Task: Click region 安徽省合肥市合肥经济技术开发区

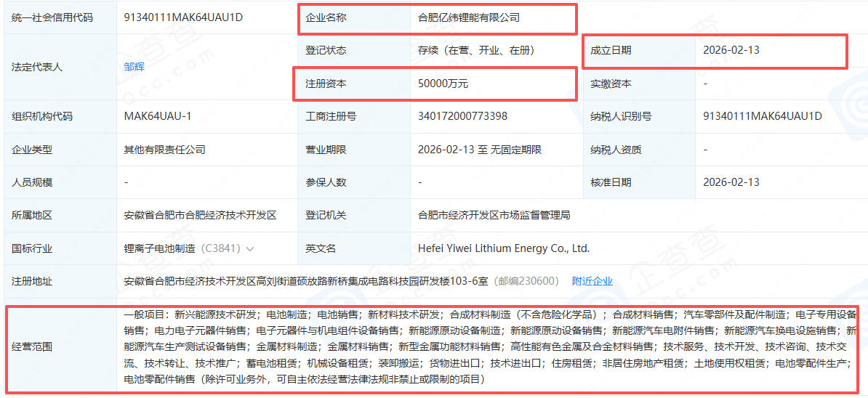Action: (200, 215)
